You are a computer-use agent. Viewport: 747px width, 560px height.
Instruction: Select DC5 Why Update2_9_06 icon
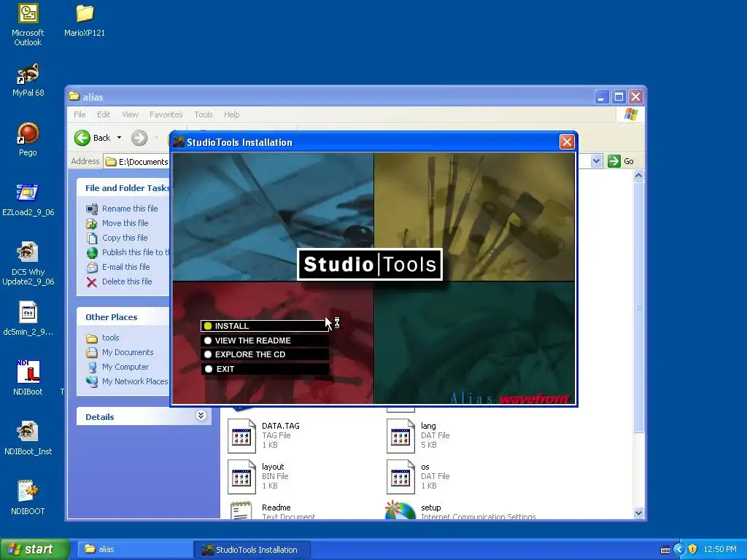point(28,264)
